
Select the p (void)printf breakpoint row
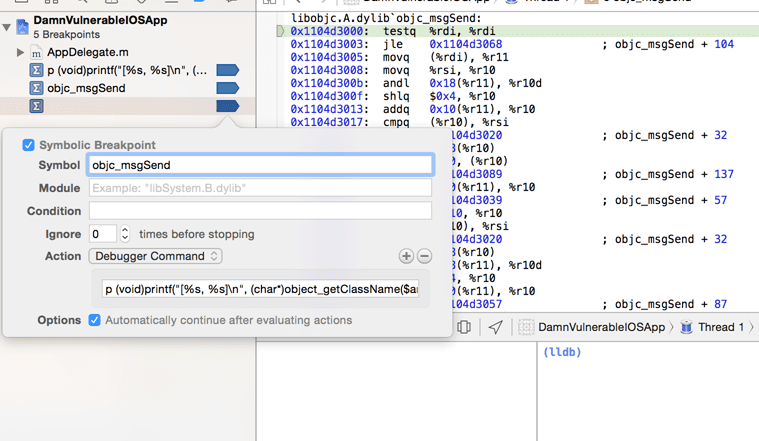pyautogui.click(x=127, y=70)
